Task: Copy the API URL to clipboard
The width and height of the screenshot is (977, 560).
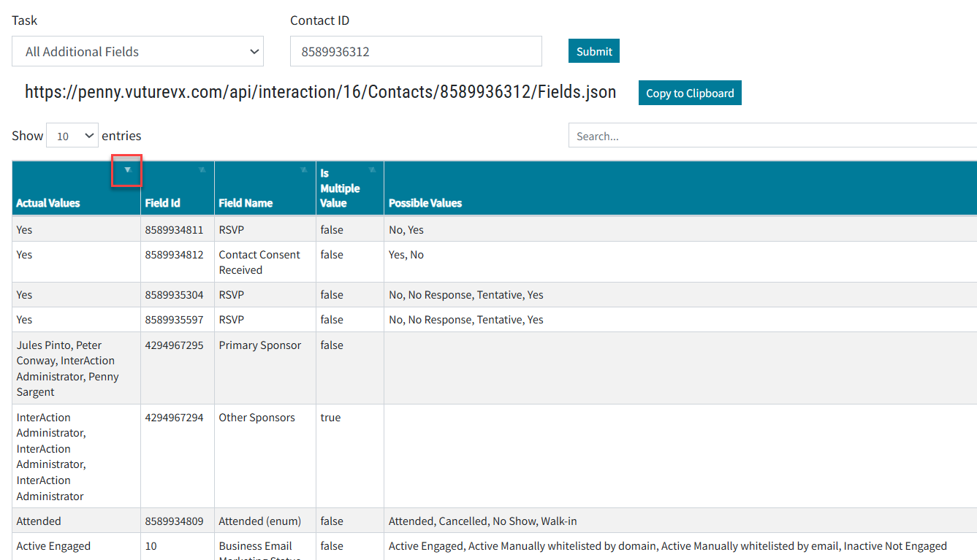Action: [x=690, y=93]
